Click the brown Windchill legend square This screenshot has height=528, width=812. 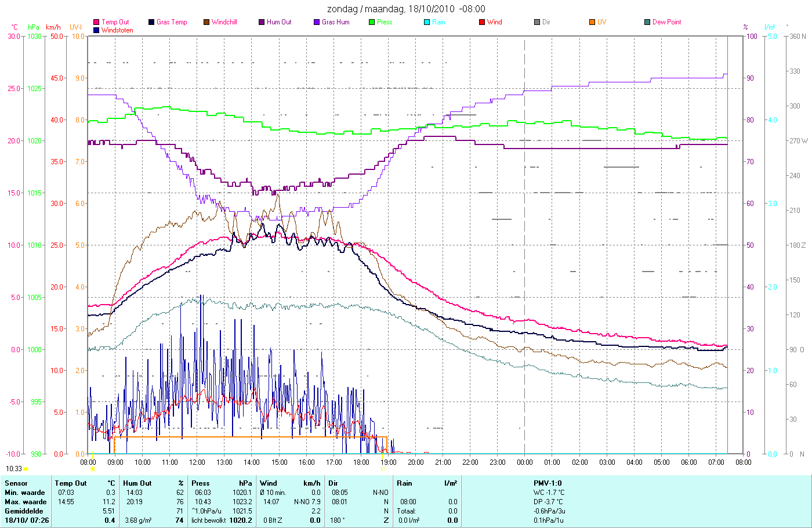click(x=206, y=22)
